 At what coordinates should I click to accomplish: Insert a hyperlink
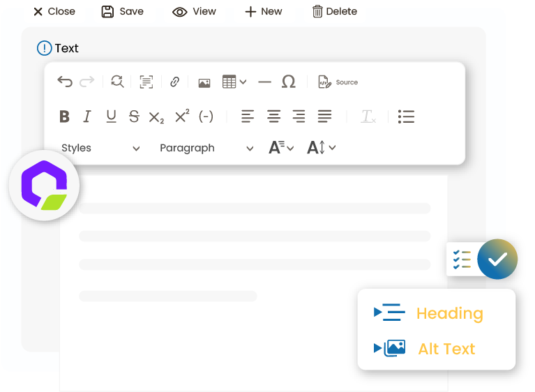click(x=174, y=82)
